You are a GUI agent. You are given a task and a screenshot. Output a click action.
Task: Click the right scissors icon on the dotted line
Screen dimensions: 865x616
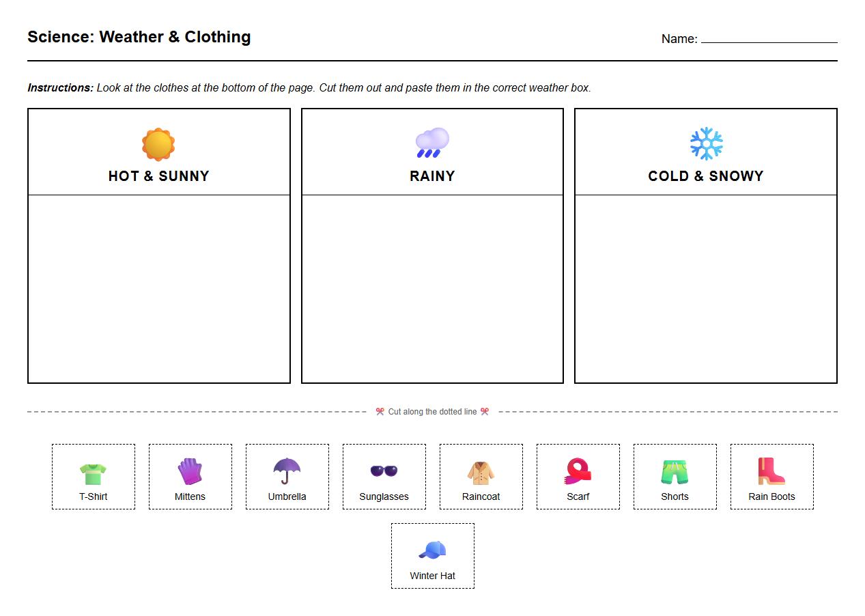point(485,411)
